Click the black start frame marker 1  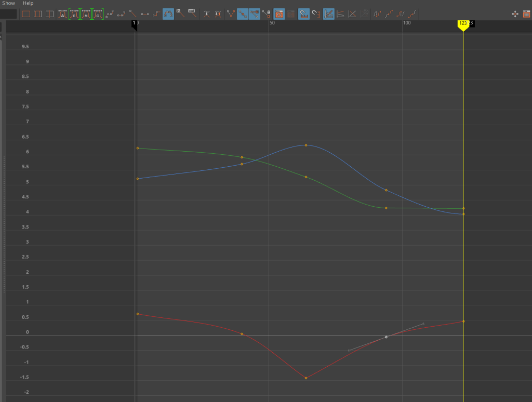coord(135,25)
